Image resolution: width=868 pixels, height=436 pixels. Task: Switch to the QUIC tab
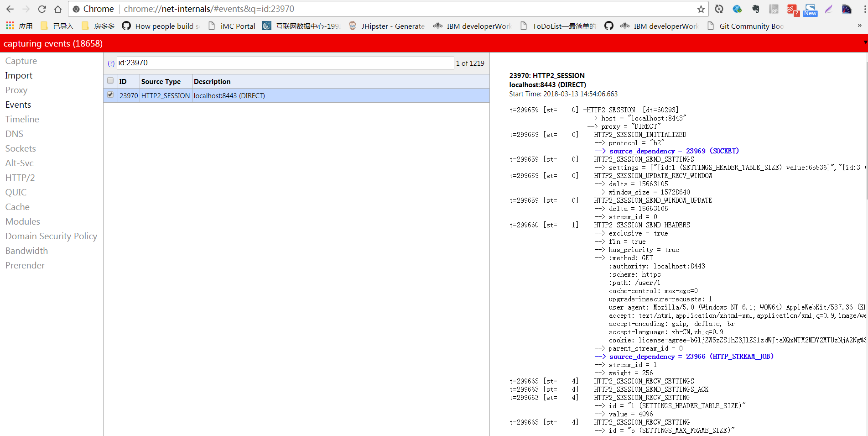click(16, 192)
